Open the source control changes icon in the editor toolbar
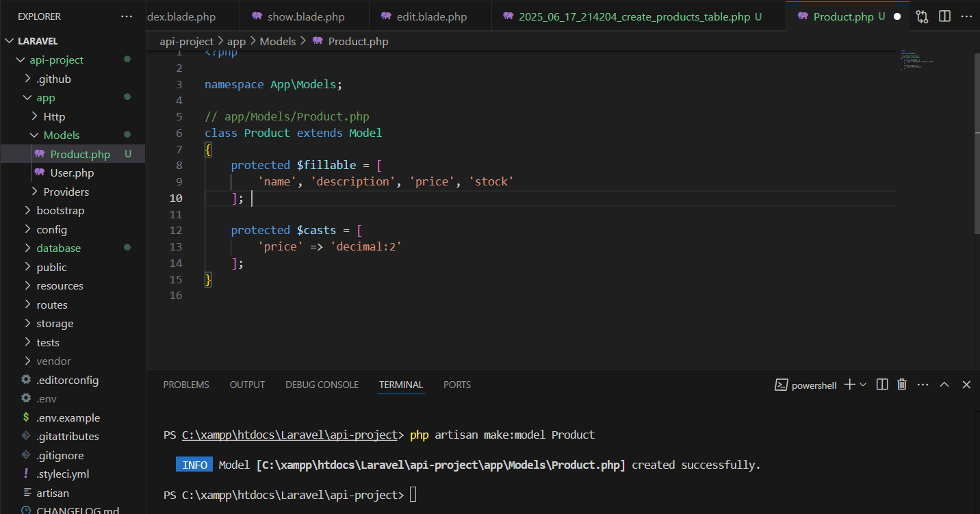 [x=922, y=16]
